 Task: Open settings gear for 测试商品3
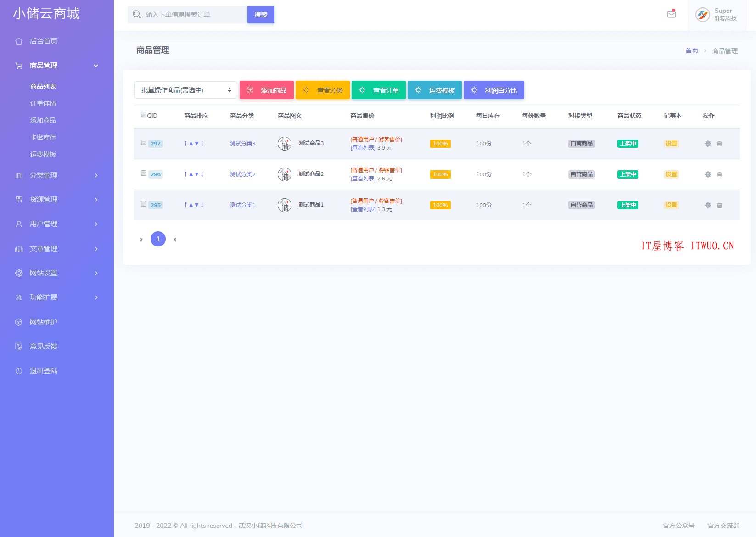tap(708, 144)
